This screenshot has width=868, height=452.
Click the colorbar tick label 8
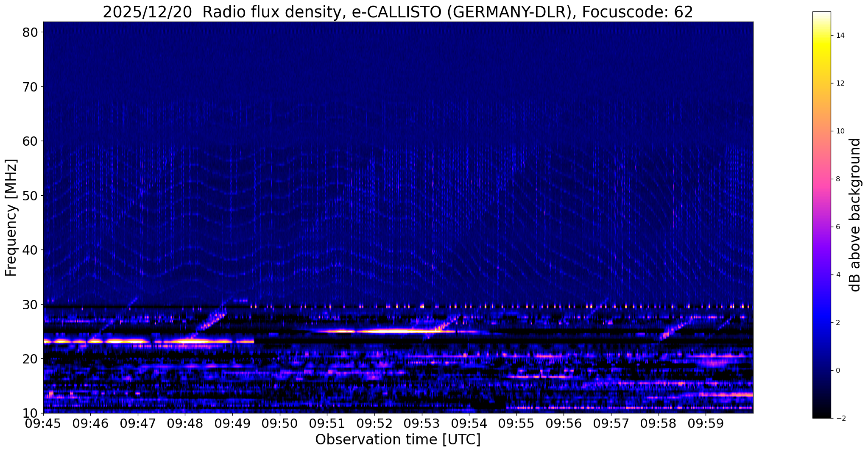[x=837, y=179]
